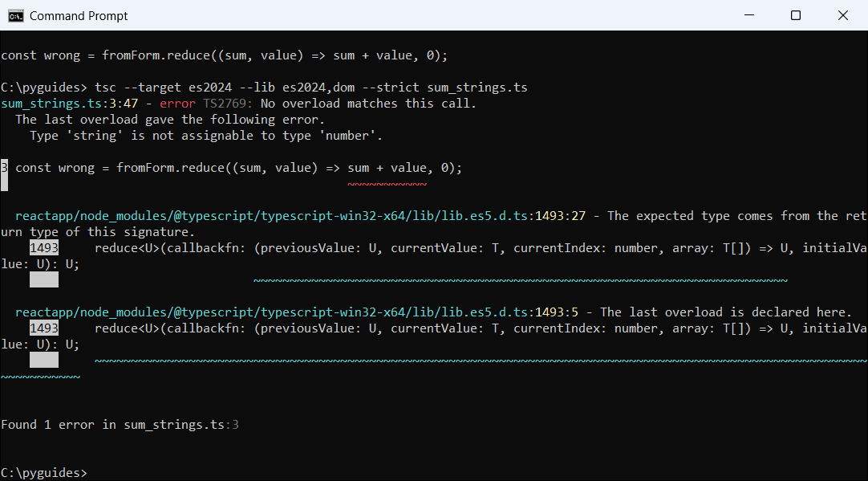Click 'The last overload is declared here.'
Screen dimensions: 868x481
725,312
